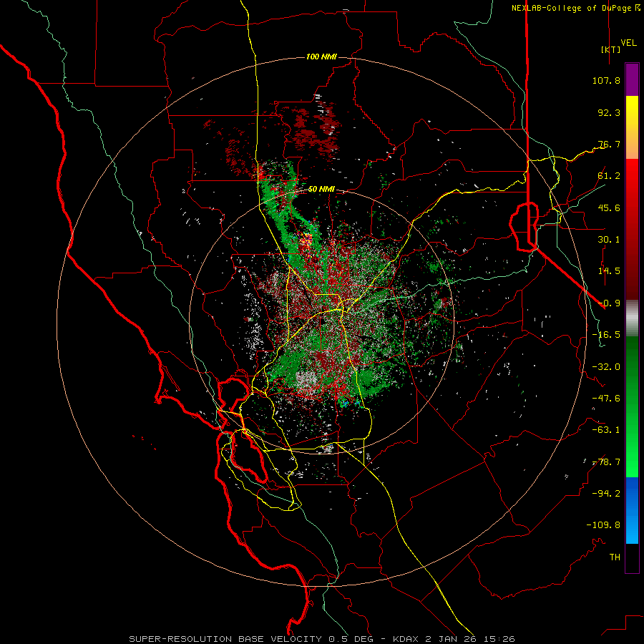Select the 14.5 legend value
Image resolution: width=644 pixels, height=644 pixels.
click(609, 271)
